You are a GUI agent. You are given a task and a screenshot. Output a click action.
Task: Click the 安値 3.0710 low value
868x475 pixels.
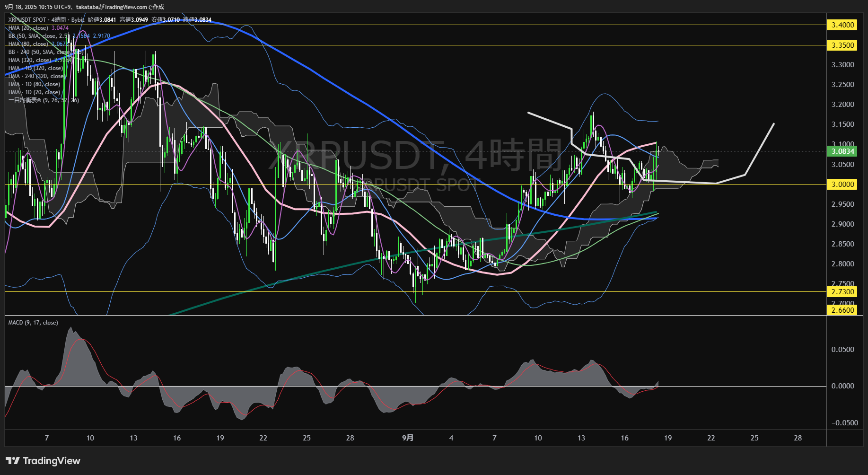166,20
